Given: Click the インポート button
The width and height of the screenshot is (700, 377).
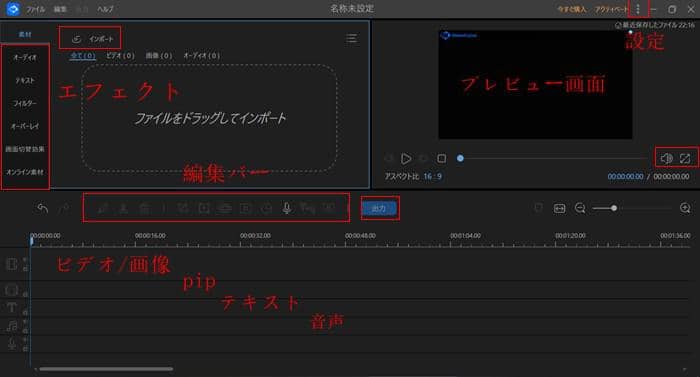Looking at the screenshot, I should pyautogui.click(x=93, y=39).
